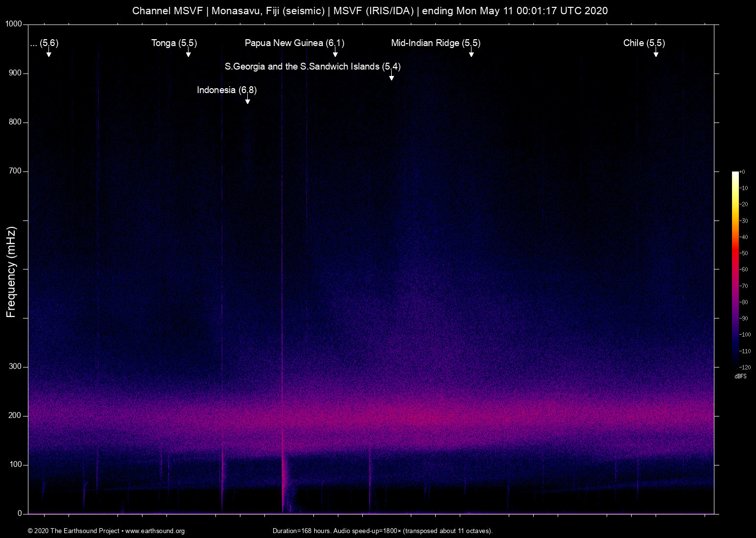This screenshot has height=538, width=756.
Task: Click the 800 frequency tick label
Action: click(16, 122)
